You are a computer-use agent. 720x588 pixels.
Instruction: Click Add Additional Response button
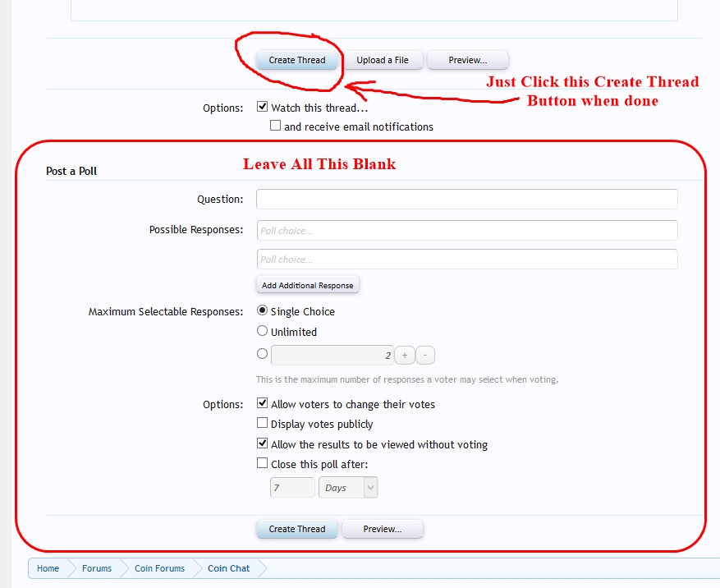click(308, 285)
